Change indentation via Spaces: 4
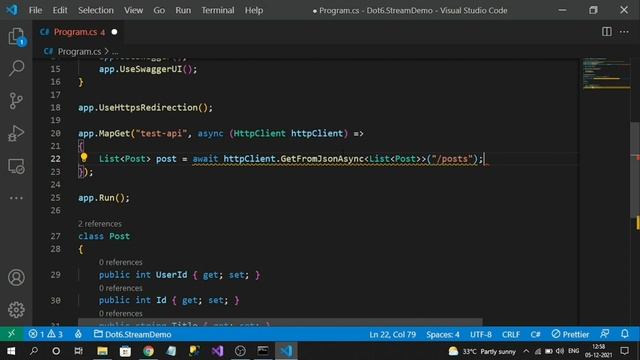Image resolution: width=640 pixels, height=360 pixels. [x=443, y=334]
